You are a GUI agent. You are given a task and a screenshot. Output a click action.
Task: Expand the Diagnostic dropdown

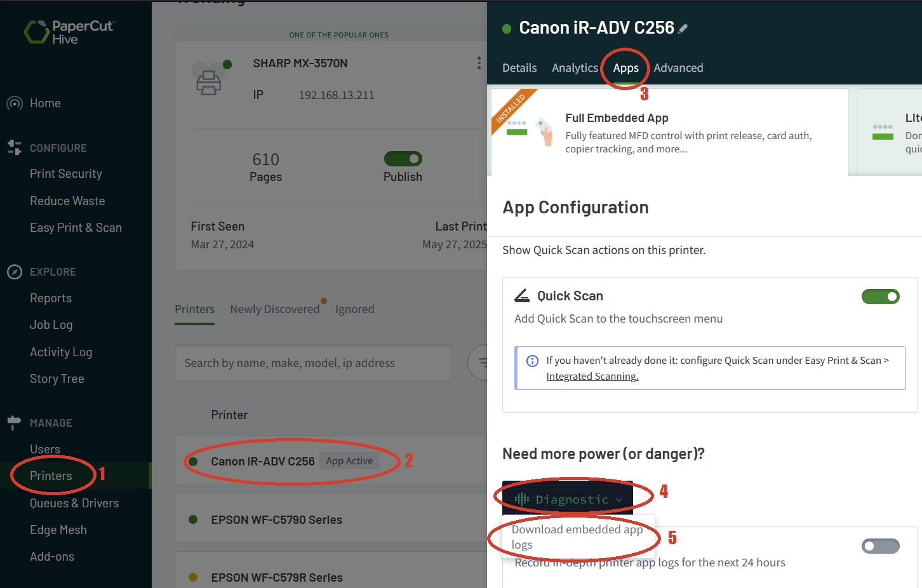tap(568, 499)
